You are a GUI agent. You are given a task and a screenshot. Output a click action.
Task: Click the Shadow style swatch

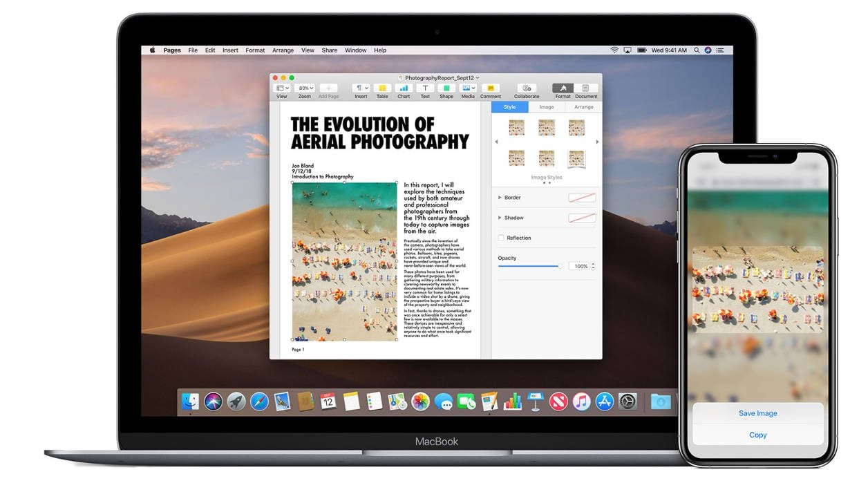point(582,218)
